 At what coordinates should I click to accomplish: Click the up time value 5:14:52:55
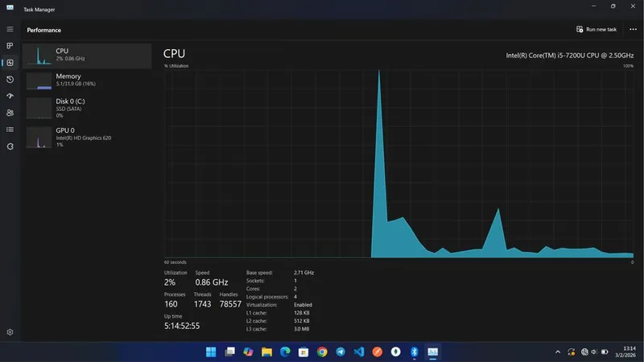182,326
